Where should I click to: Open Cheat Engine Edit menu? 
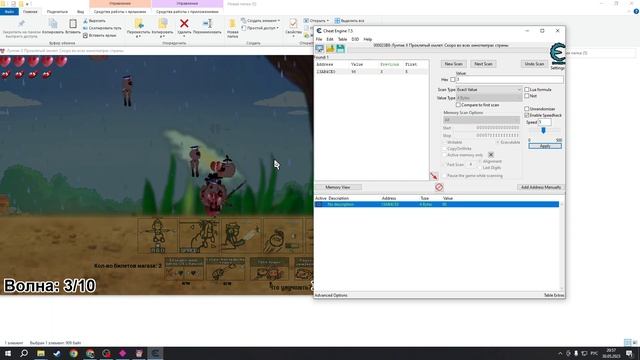click(x=330, y=39)
